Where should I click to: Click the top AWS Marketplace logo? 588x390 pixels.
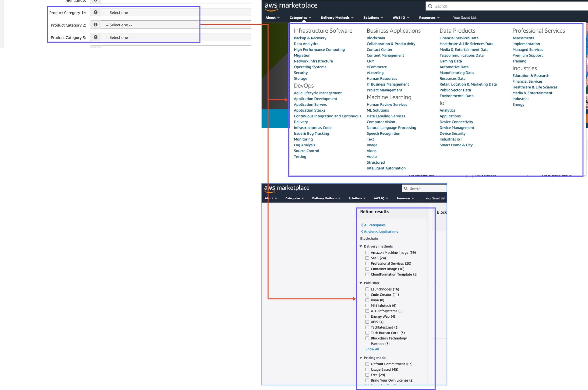pyautogui.click(x=291, y=6)
